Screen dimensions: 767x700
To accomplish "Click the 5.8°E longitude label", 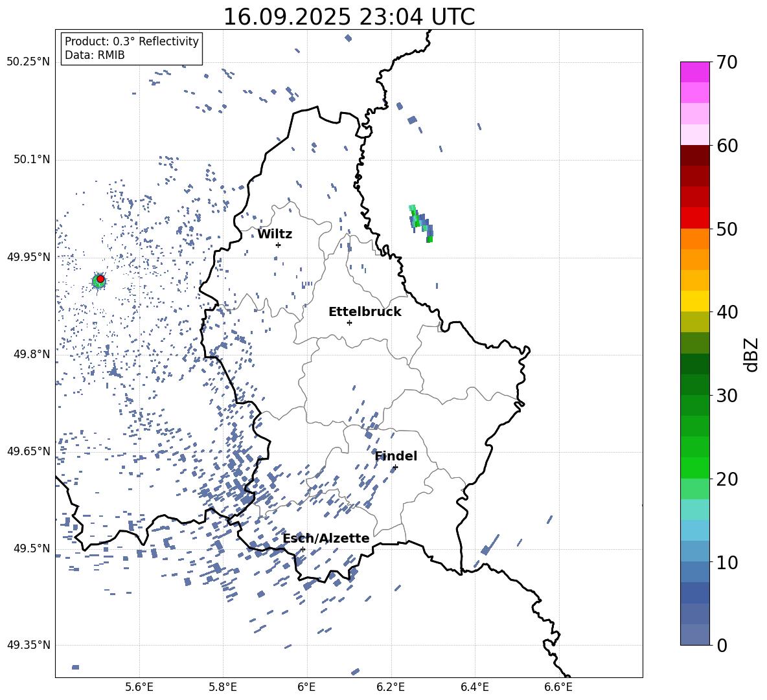I will (x=223, y=687).
